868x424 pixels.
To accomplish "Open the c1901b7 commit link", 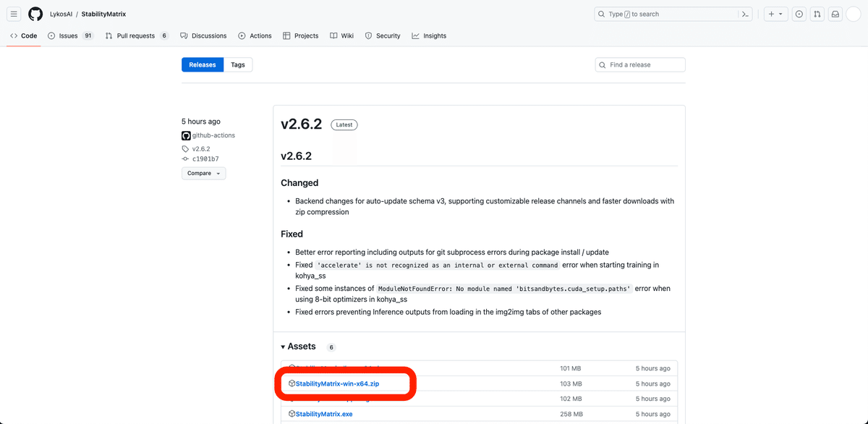I will point(205,158).
